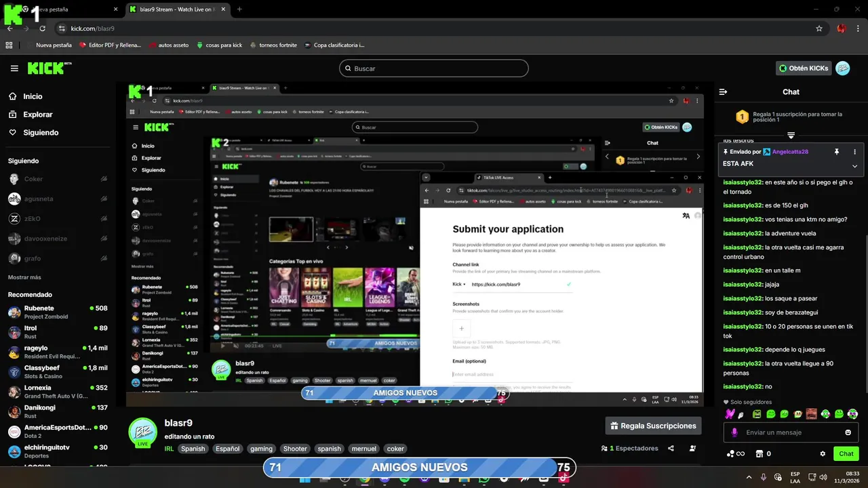Open recommended channel Lornexia
The height and width of the screenshot is (488, 868).
[x=57, y=392]
